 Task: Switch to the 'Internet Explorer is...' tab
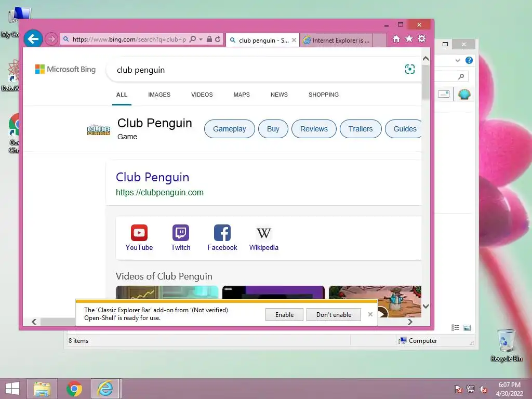tap(337, 40)
